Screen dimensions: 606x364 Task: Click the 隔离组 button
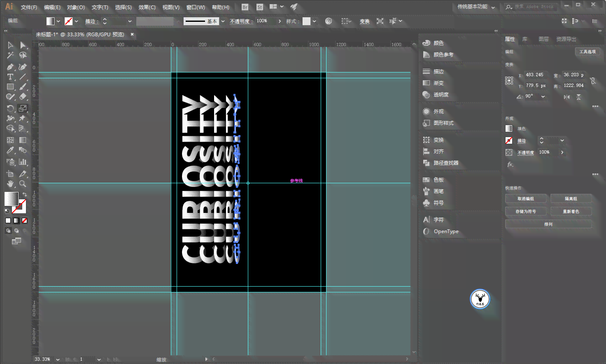(571, 198)
